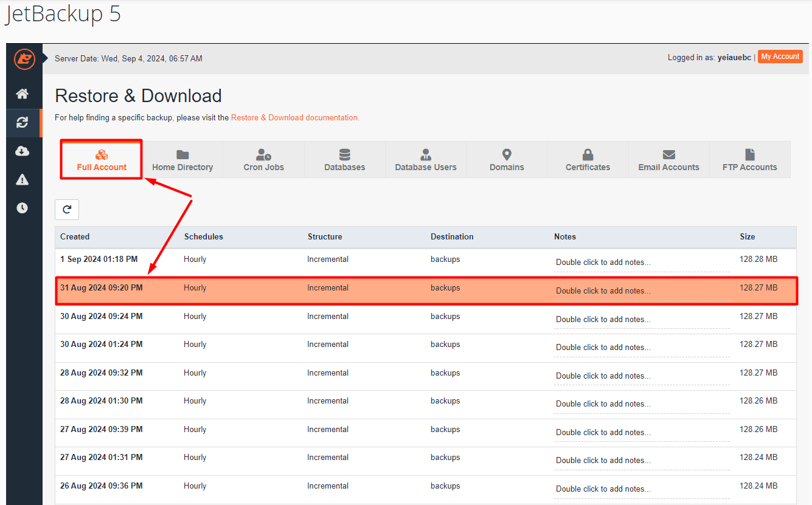Sort backups by Created column header
The image size is (812, 505).
75,237
